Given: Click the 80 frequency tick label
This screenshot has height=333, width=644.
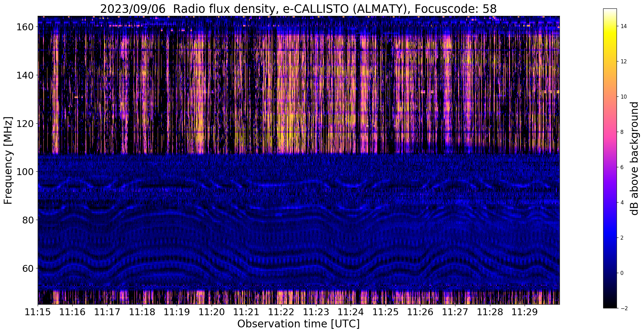Looking at the screenshot, I should 28,220.
